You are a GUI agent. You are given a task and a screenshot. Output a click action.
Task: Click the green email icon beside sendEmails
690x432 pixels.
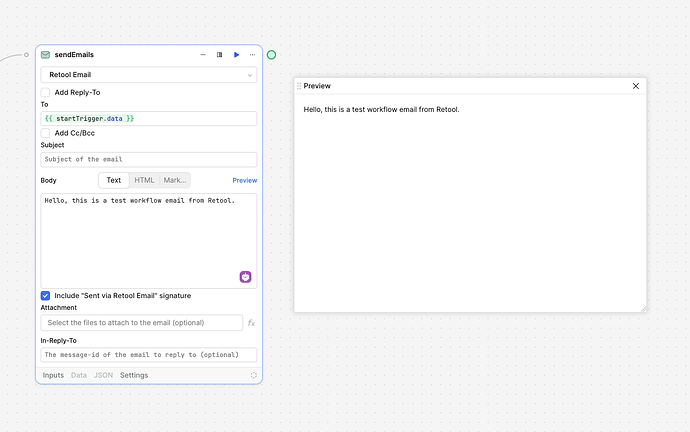pyautogui.click(x=46, y=55)
